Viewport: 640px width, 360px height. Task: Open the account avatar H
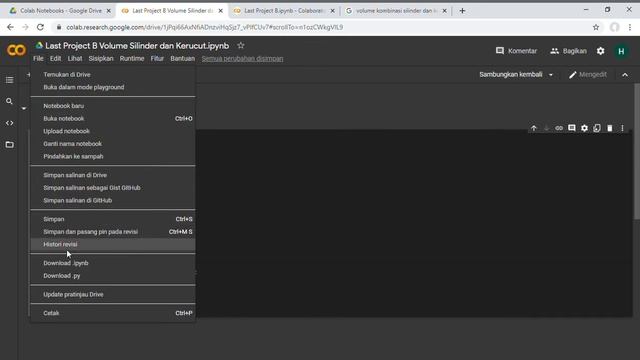[621, 51]
